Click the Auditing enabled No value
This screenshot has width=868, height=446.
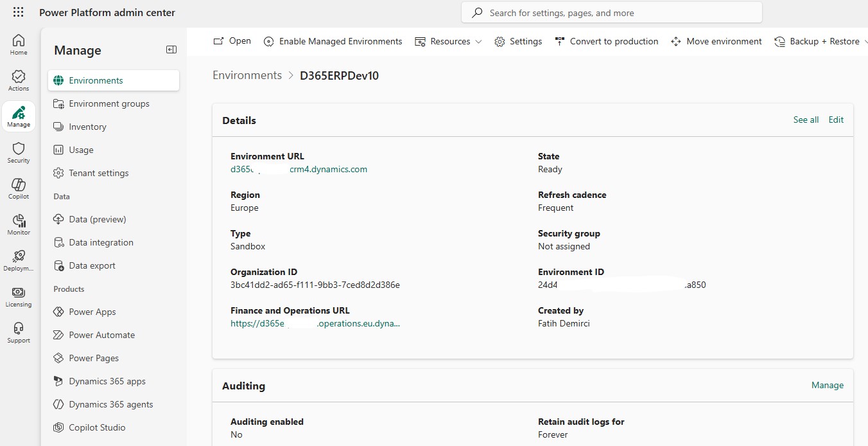click(237, 434)
